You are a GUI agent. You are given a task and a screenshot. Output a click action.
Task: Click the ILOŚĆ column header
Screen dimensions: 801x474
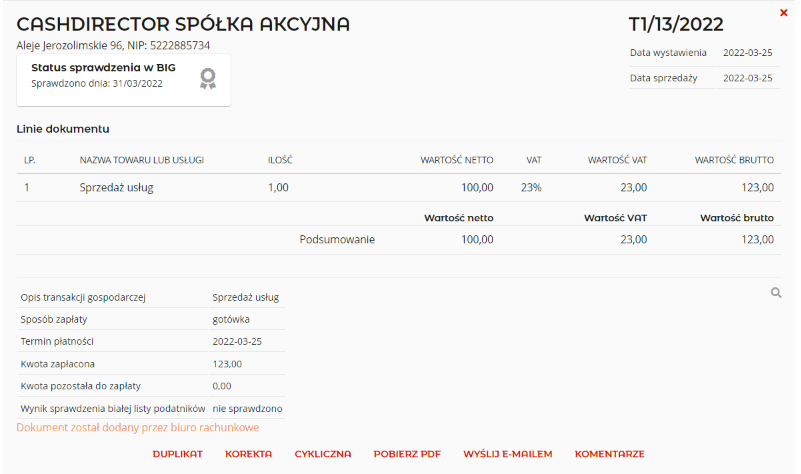coord(280,160)
